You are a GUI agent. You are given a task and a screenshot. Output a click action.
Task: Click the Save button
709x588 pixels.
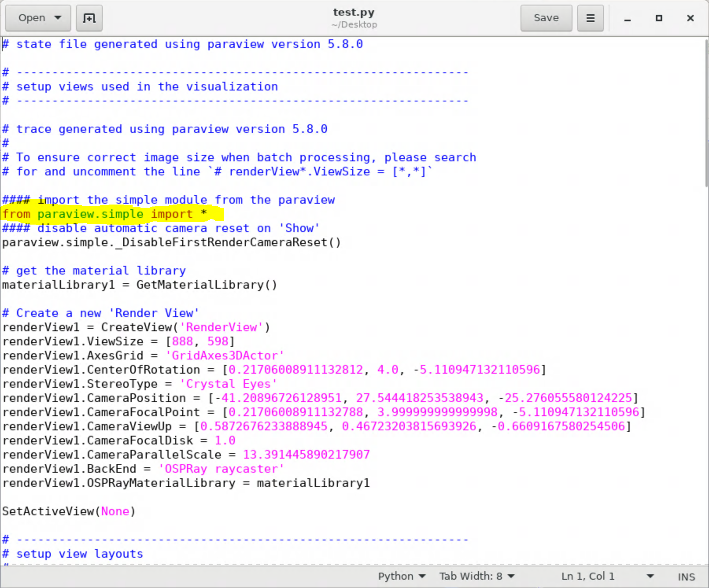click(546, 18)
